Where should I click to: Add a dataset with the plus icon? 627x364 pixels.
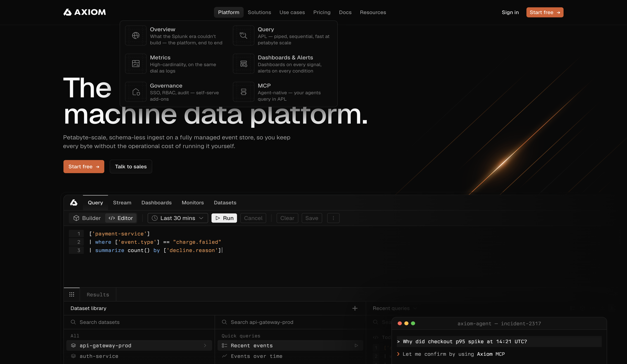point(355,308)
